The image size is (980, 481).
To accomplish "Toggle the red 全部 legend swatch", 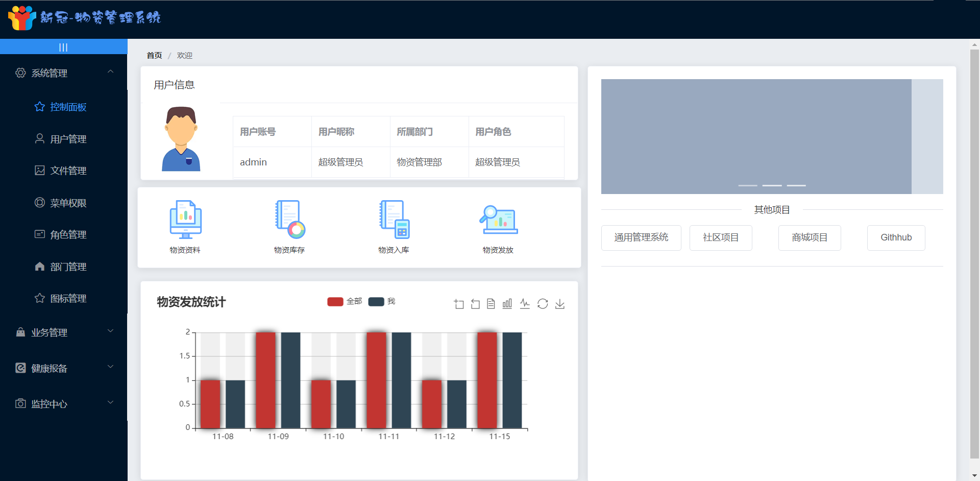I will pos(335,301).
